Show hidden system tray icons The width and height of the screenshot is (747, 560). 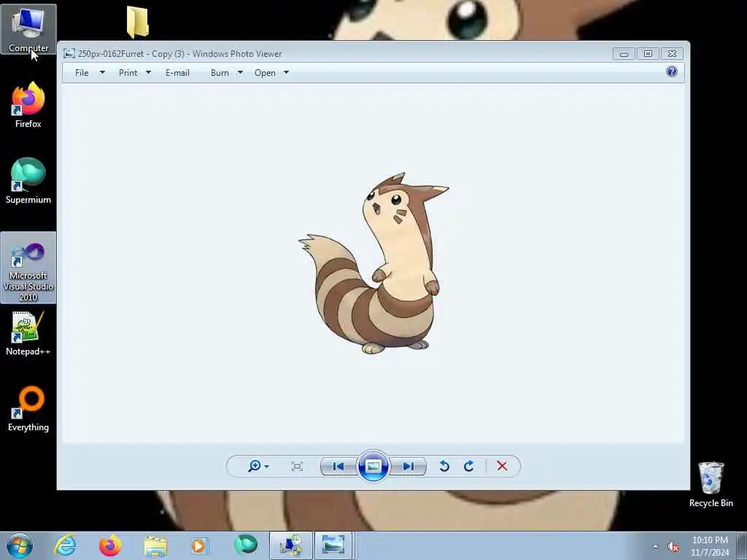pyautogui.click(x=656, y=547)
